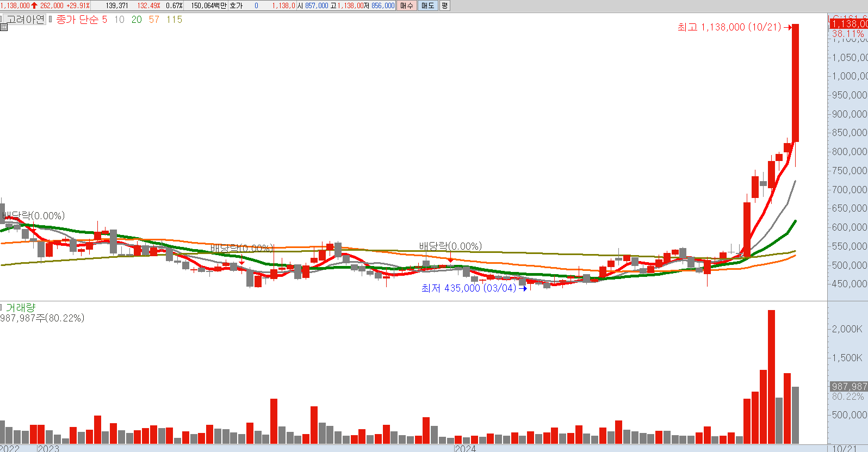Click the 저 856,000 low price
This screenshot has width=868, height=452.
(379, 5)
